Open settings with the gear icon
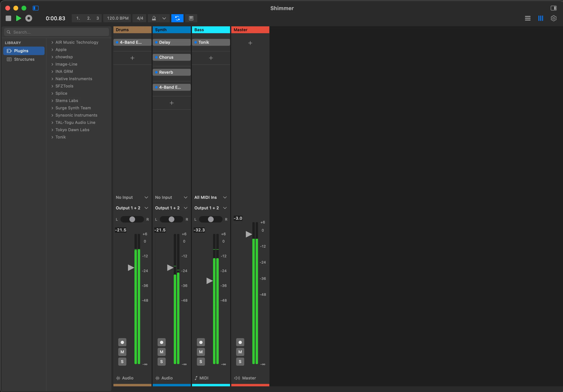563x392 pixels. [553, 18]
